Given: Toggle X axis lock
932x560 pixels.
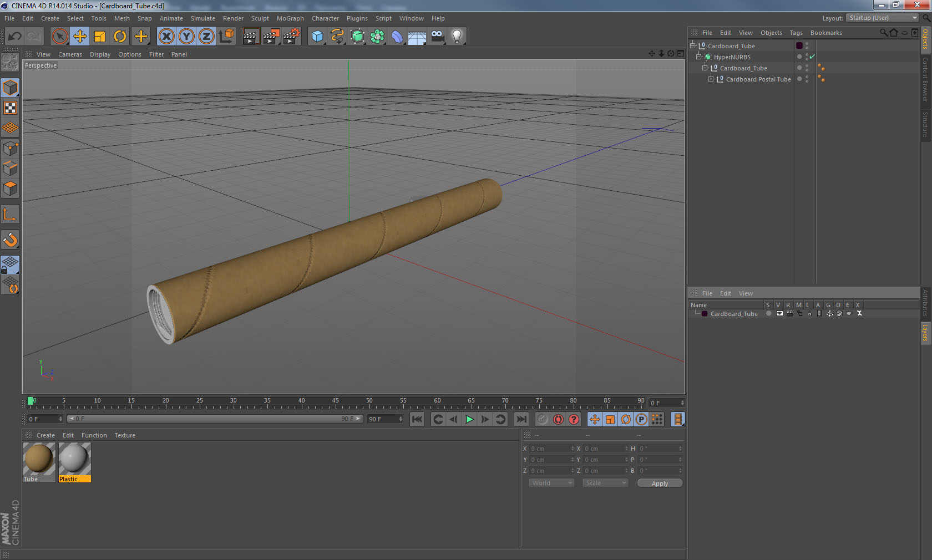Looking at the screenshot, I should click(166, 37).
